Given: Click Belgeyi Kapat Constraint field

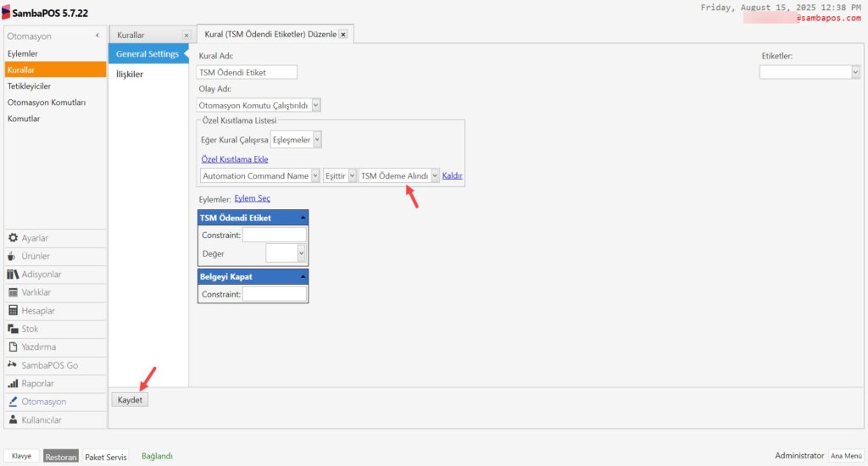Looking at the screenshot, I should [x=274, y=295].
